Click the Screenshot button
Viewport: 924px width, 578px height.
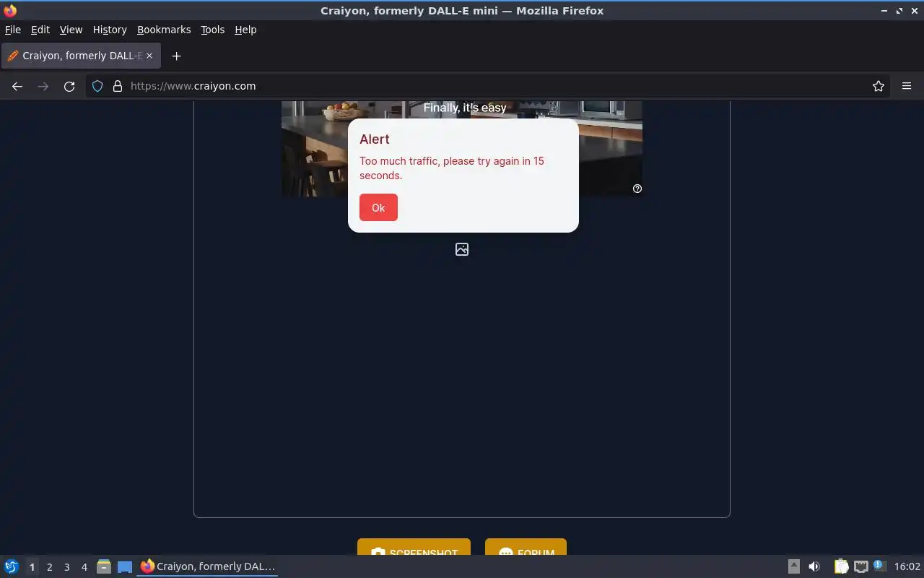[414, 547]
